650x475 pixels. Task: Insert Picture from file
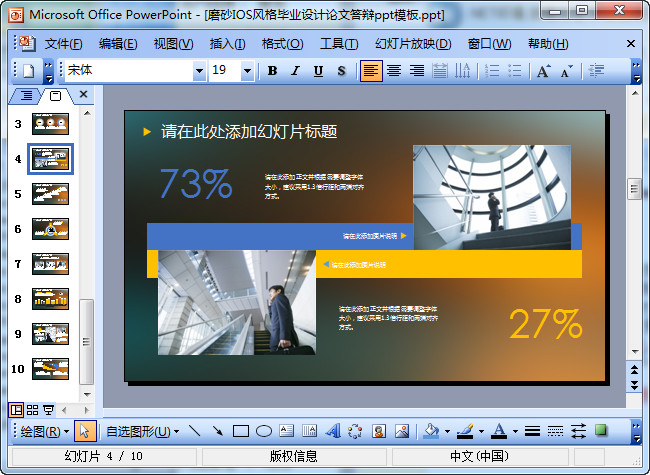[402, 431]
